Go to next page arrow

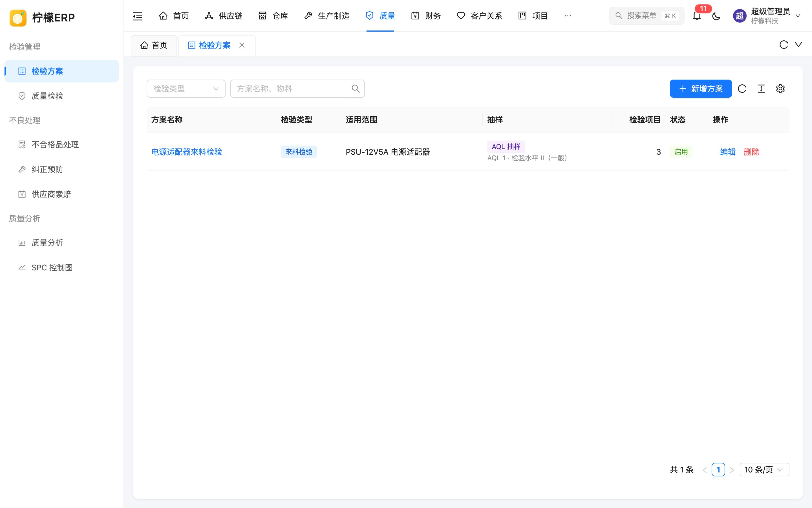732,470
